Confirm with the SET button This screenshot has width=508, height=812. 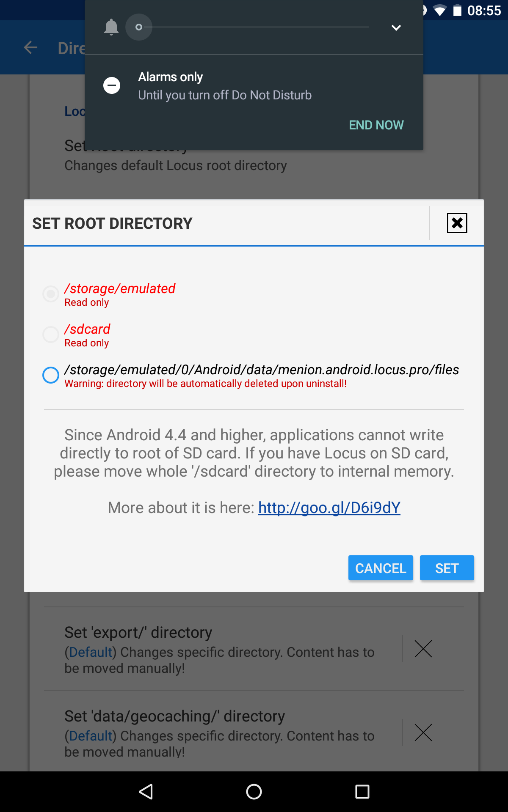pyautogui.click(x=447, y=568)
